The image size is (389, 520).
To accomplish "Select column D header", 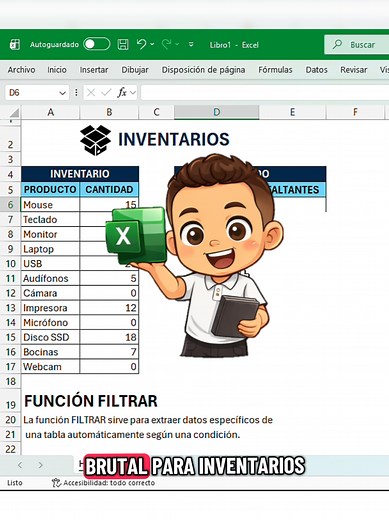I will point(217,112).
